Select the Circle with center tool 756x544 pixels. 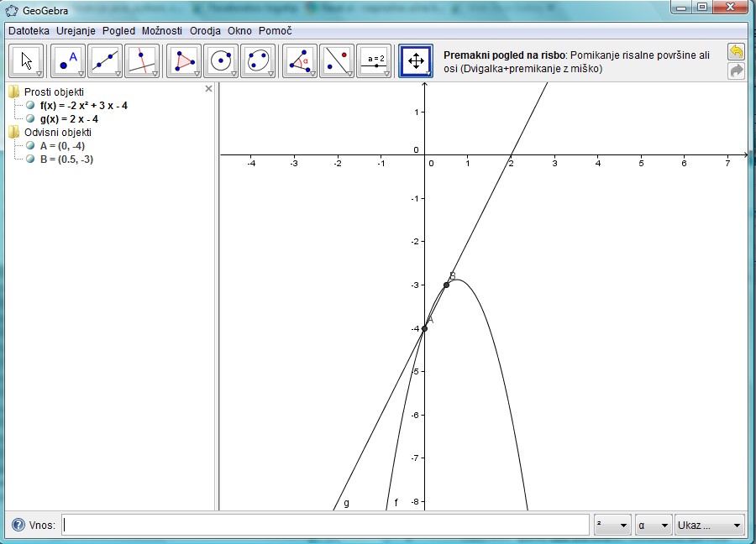(221, 61)
